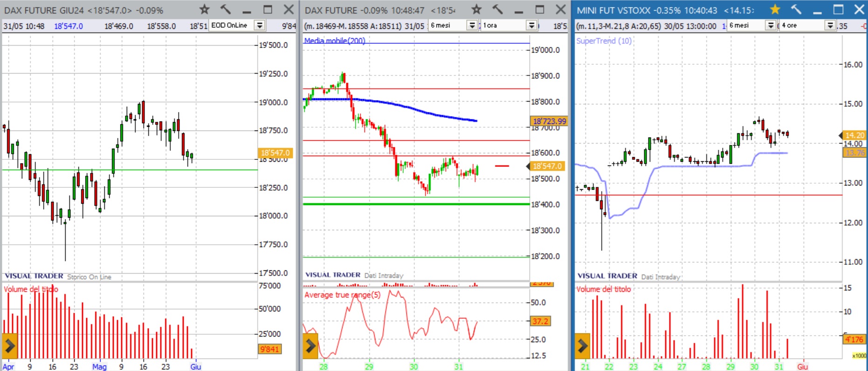Click the Media mobile(200) indicator label
Screen dimensions: 868x371
click(334, 41)
